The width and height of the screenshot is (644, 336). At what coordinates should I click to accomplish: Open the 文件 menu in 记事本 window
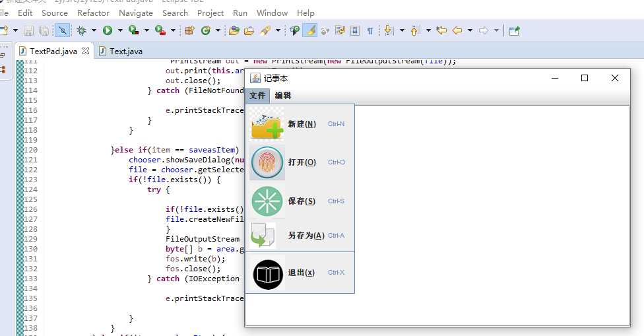pyautogui.click(x=257, y=95)
